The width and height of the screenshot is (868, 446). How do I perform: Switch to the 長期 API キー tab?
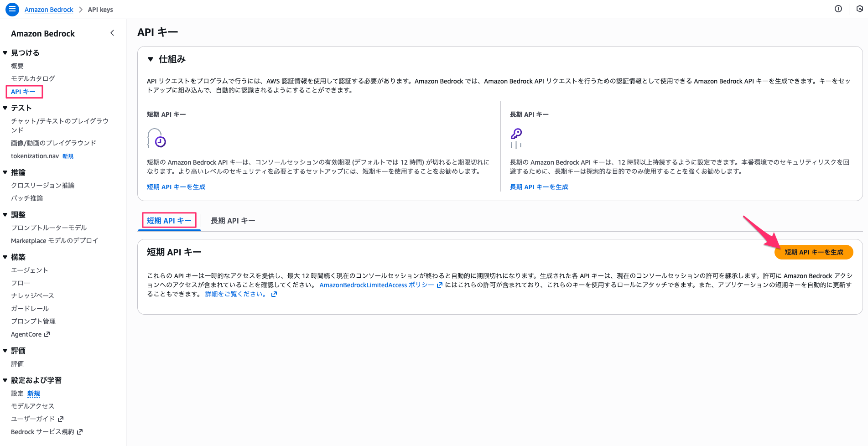point(233,221)
